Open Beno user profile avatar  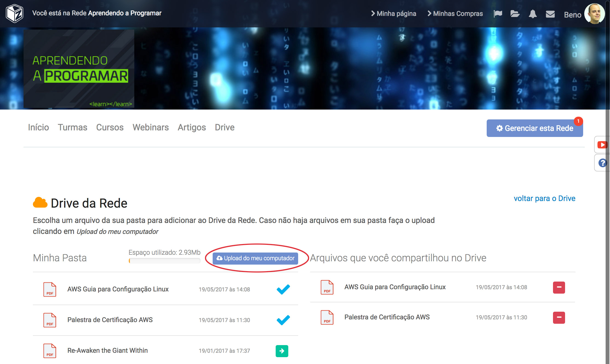pos(594,14)
